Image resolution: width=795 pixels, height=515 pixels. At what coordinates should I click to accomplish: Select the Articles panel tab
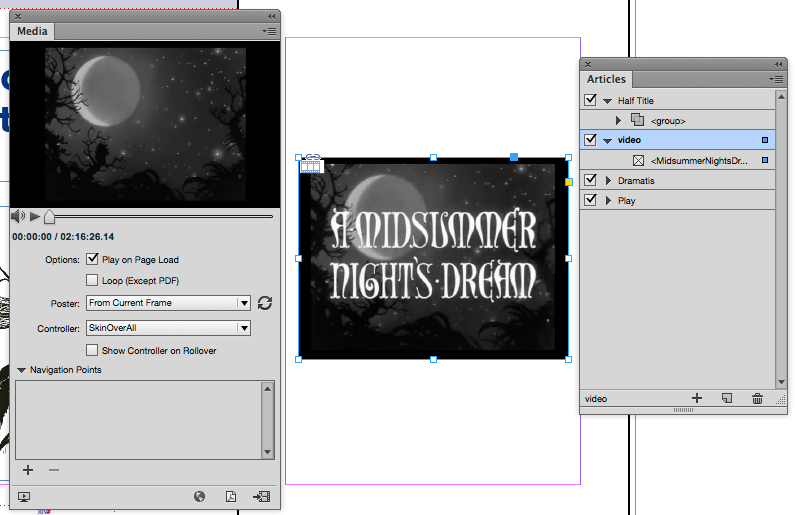pyautogui.click(x=606, y=79)
